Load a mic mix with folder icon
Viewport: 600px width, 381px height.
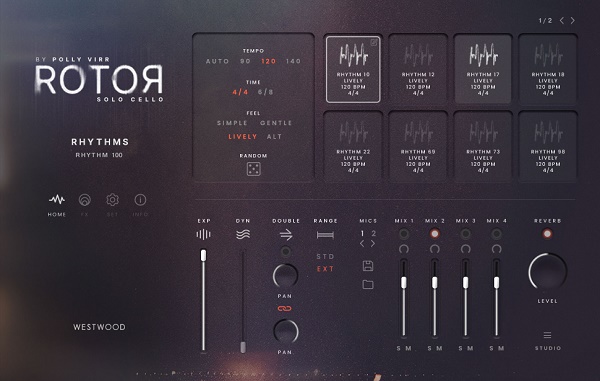pos(368,284)
